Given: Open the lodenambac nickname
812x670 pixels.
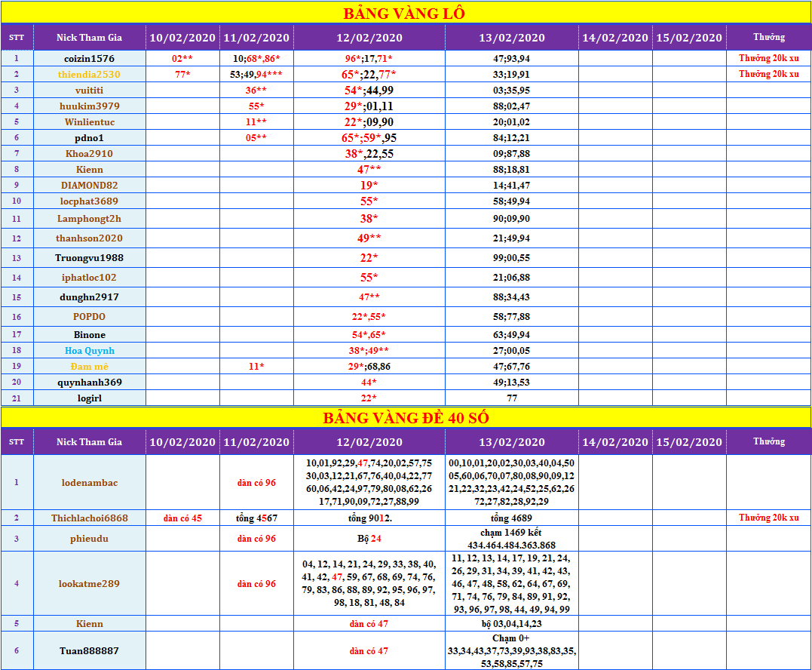Looking at the screenshot, I should 89,482.
